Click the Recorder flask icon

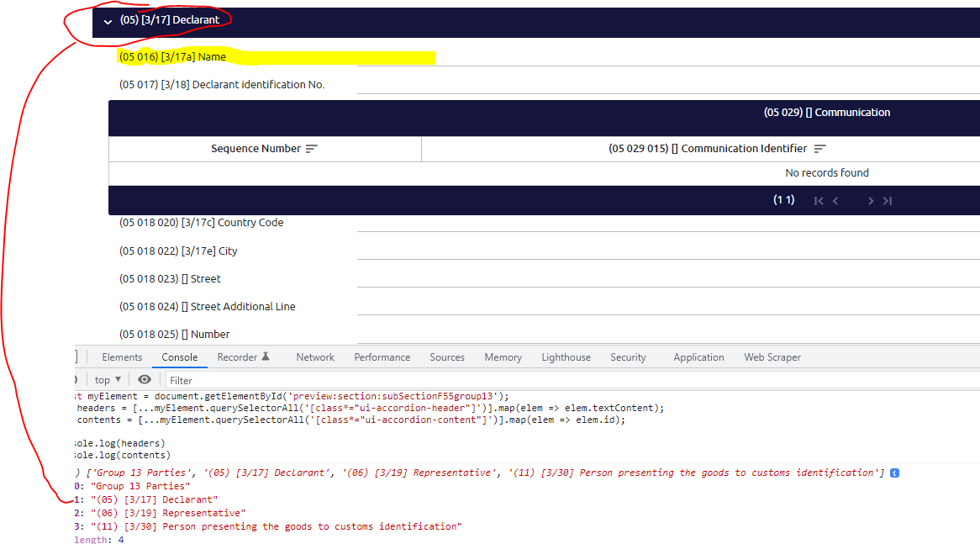(x=266, y=357)
